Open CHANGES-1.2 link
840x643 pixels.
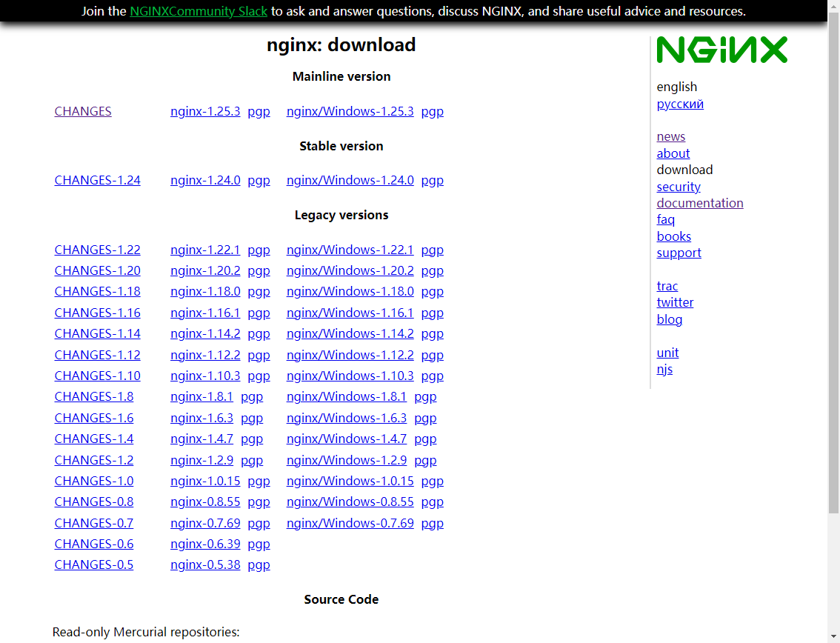coord(94,460)
